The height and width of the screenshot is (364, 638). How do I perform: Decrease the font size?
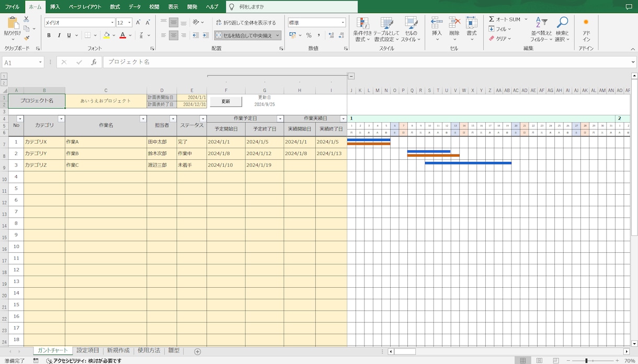[x=147, y=22]
